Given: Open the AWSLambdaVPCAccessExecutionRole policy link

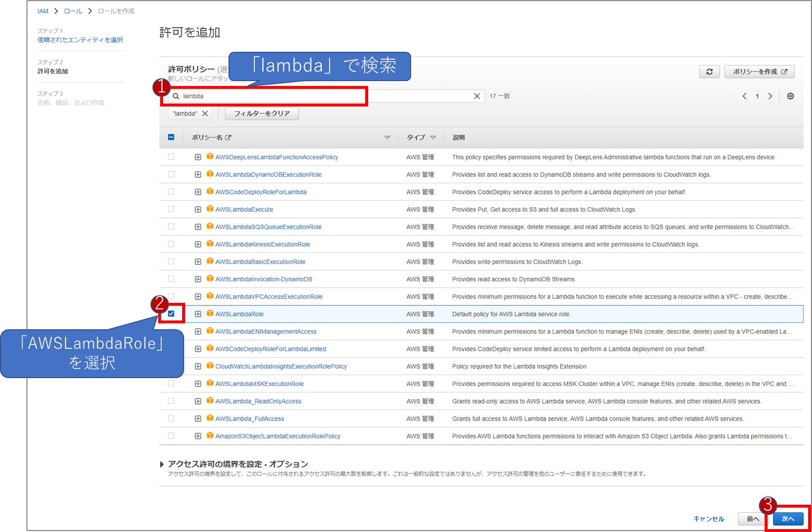Looking at the screenshot, I should pyautogui.click(x=269, y=297).
